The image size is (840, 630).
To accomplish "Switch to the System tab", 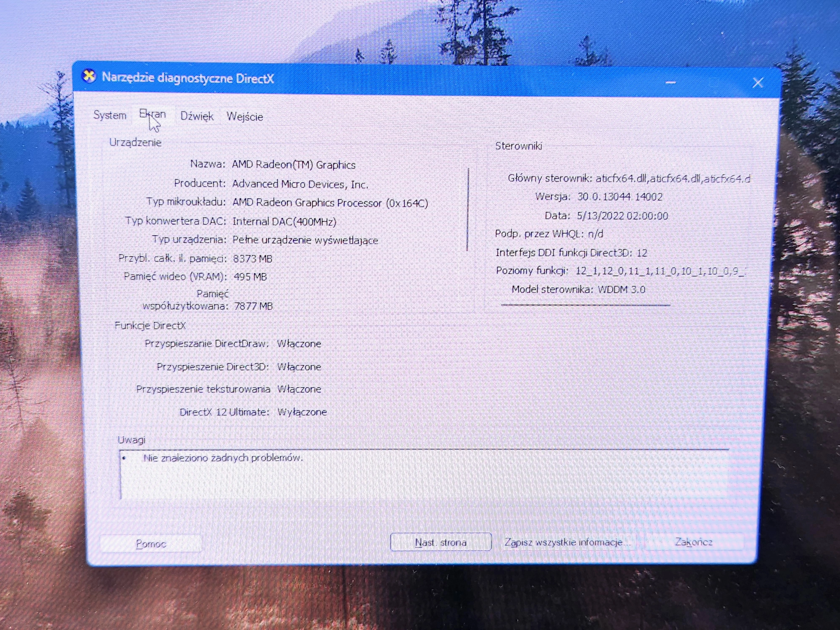I will point(110,115).
